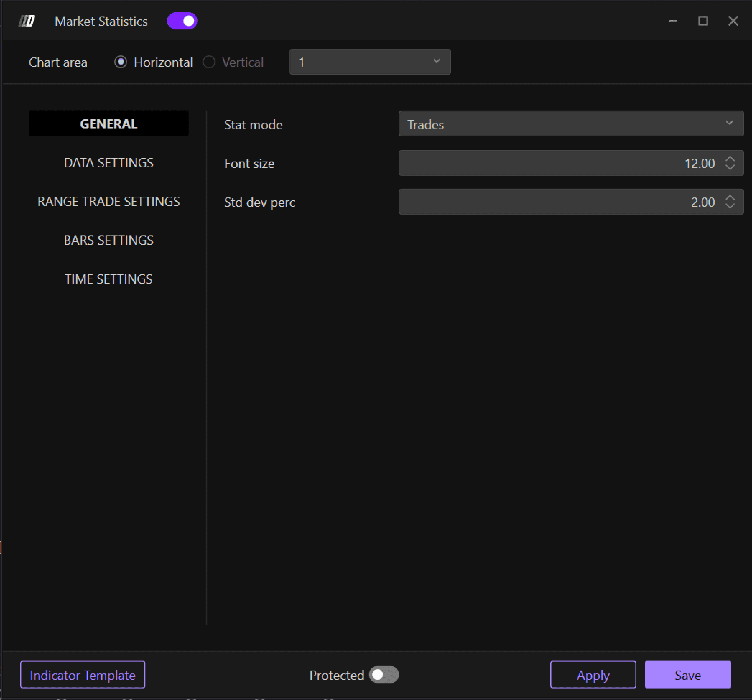
Task: Open the Range Trade Settings tab
Action: [109, 202]
